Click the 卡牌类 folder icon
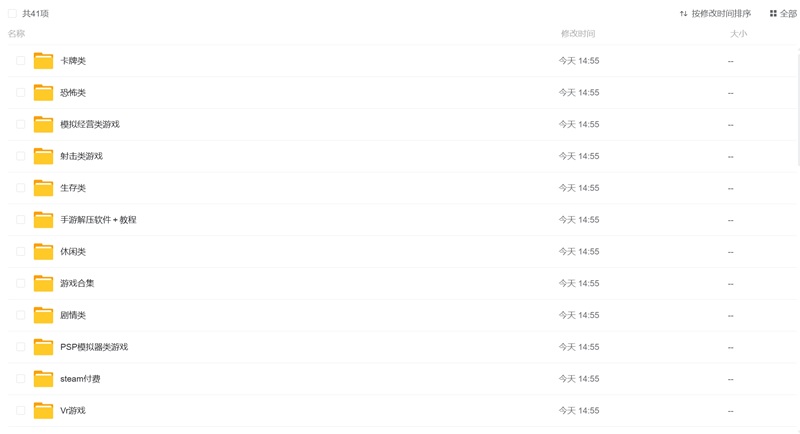Screen dimensions: 800x434 (x=43, y=61)
